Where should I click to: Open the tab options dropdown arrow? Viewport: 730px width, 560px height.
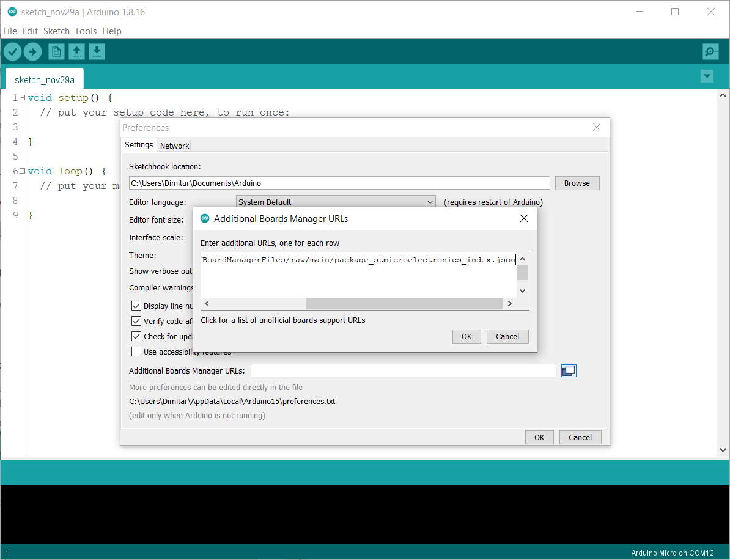(x=707, y=76)
